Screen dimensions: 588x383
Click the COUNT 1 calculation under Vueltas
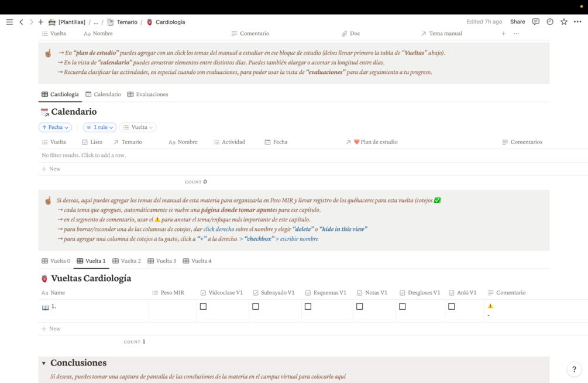(x=135, y=341)
